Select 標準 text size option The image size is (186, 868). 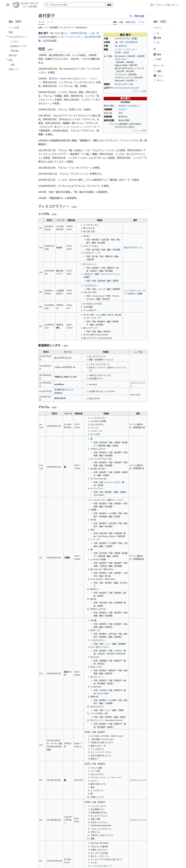155,38
